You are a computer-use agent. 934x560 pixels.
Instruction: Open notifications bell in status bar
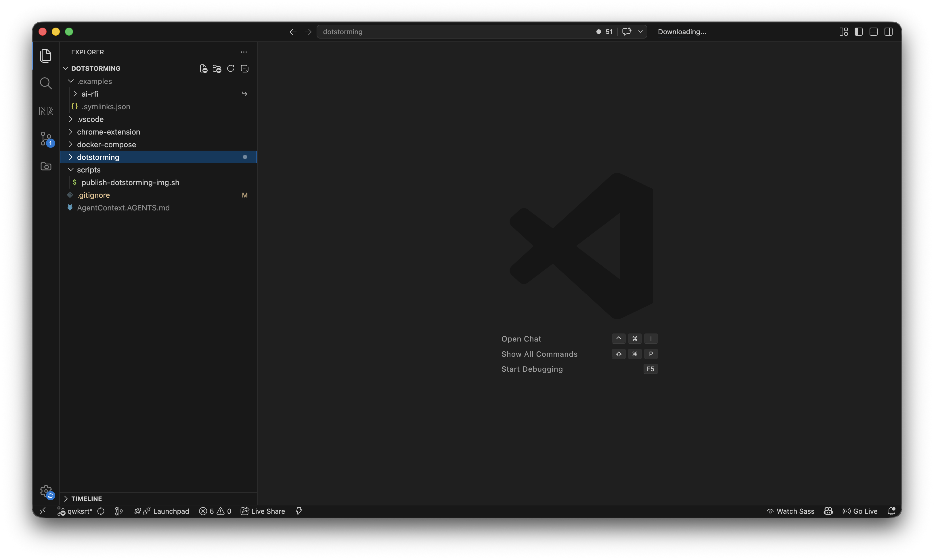[x=891, y=511]
